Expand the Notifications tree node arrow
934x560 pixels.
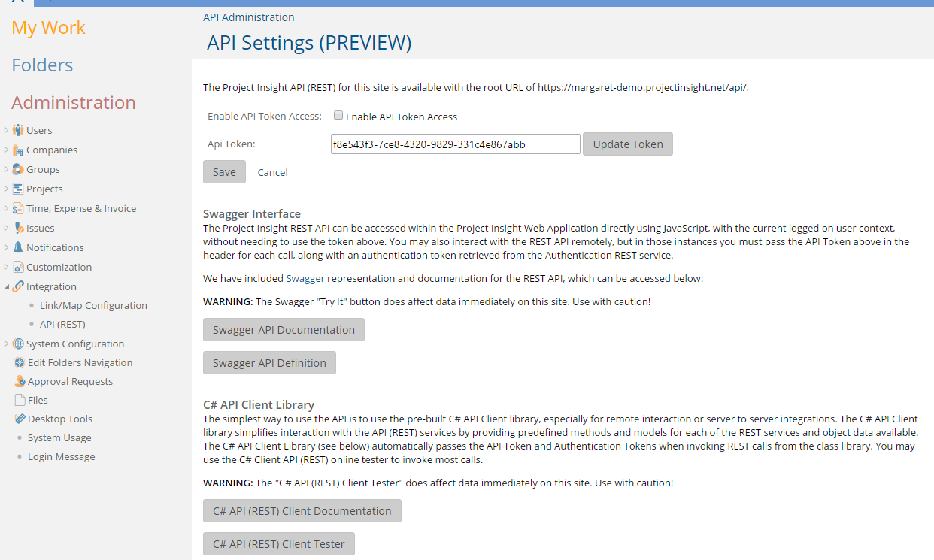tap(6, 247)
